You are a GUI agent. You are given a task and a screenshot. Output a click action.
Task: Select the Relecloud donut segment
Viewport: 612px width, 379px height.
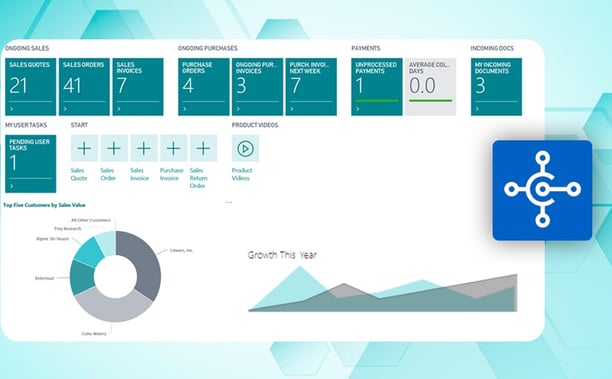82,278
